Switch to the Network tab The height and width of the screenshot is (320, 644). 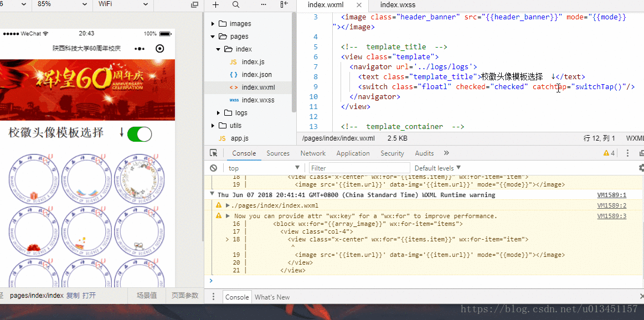[313, 153]
